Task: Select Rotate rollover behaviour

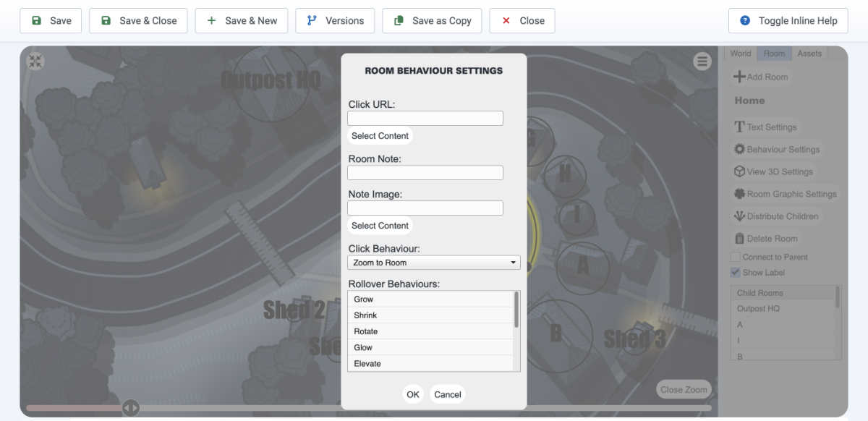Action: [431, 331]
